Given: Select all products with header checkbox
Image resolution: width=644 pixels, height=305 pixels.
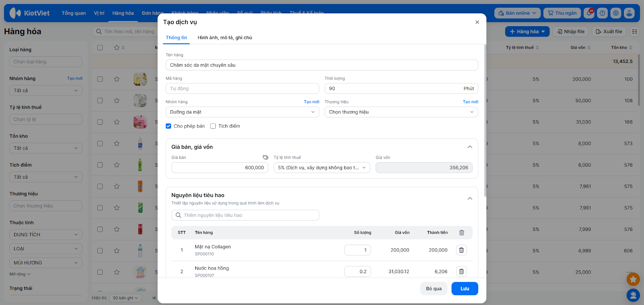Looking at the screenshot, I should click(100, 47).
